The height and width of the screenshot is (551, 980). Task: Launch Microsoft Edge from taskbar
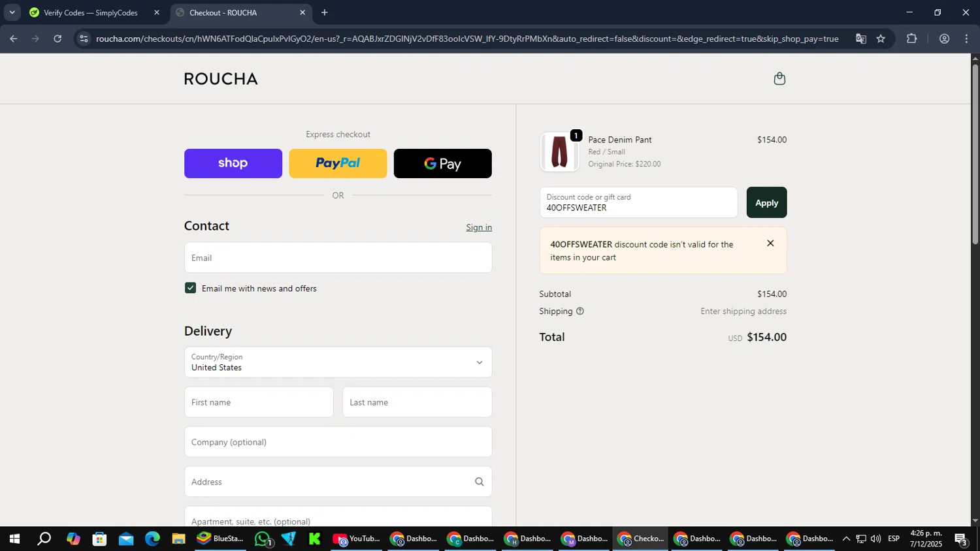pyautogui.click(x=152, y=539)
